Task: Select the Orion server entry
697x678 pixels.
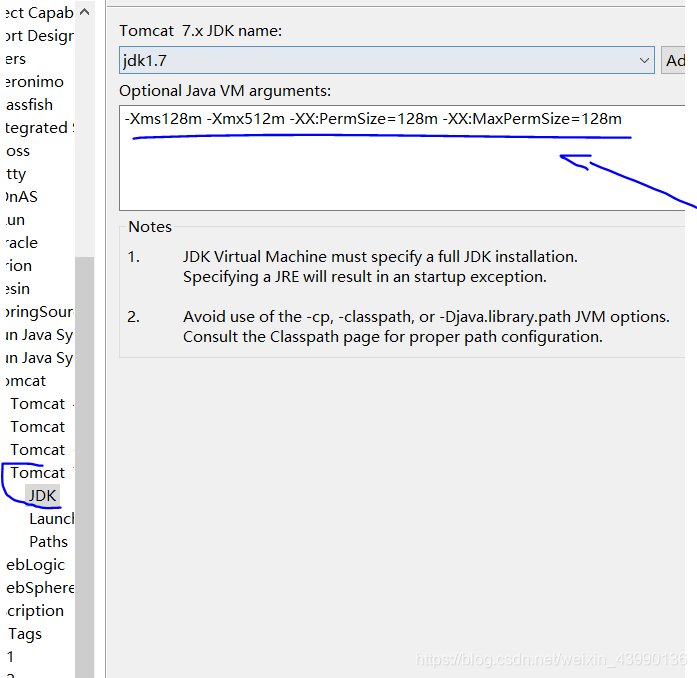Action: pos(19,266)
